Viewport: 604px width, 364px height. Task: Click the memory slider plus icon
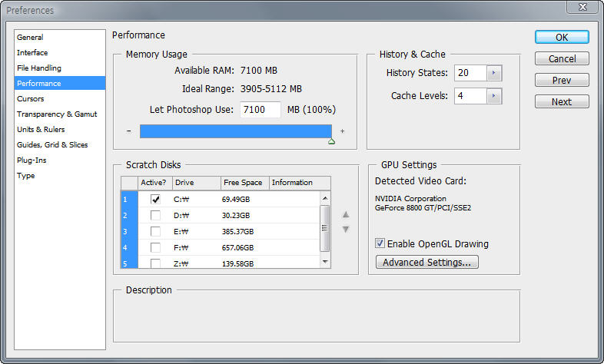tap(342, 131)
